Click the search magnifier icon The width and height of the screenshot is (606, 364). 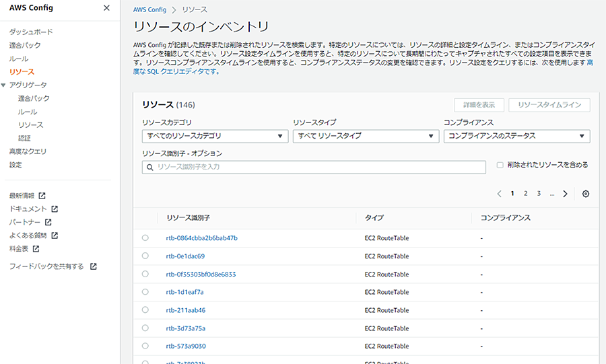pos(150,167)
